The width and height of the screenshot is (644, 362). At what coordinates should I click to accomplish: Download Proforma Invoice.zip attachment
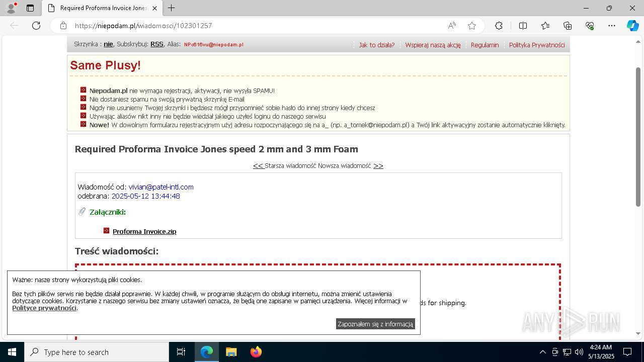[x=144, y=232]
